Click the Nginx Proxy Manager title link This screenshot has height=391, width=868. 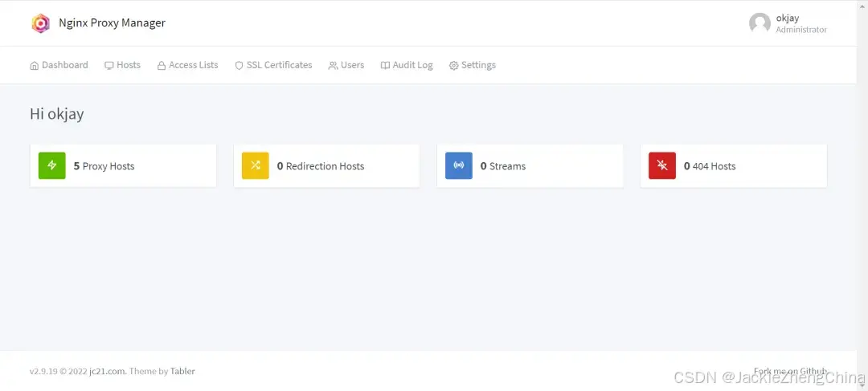coord(112,23)
